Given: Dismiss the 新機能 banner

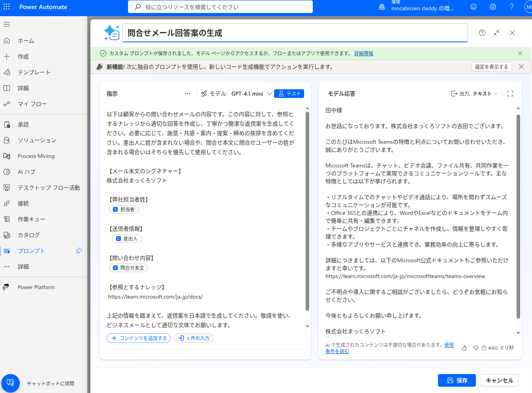Looking at the screenshot, I should pos(521,67).
